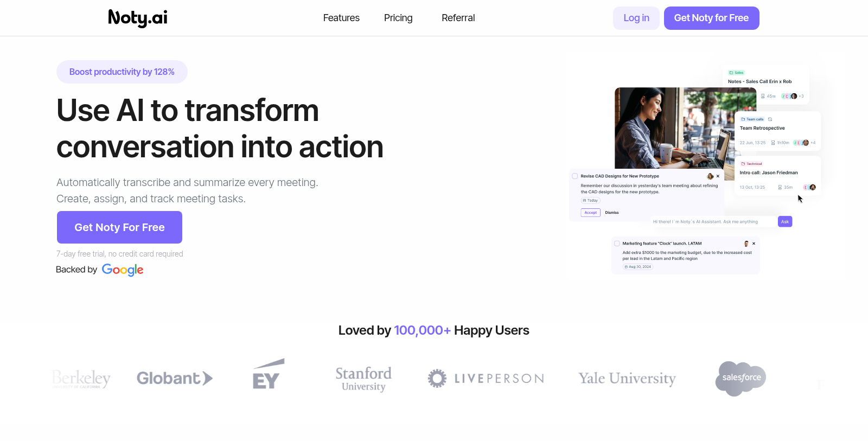This screenshot has width=868, height=441.
Task: Click the Salesforce cloud logo
Action: 741,378
